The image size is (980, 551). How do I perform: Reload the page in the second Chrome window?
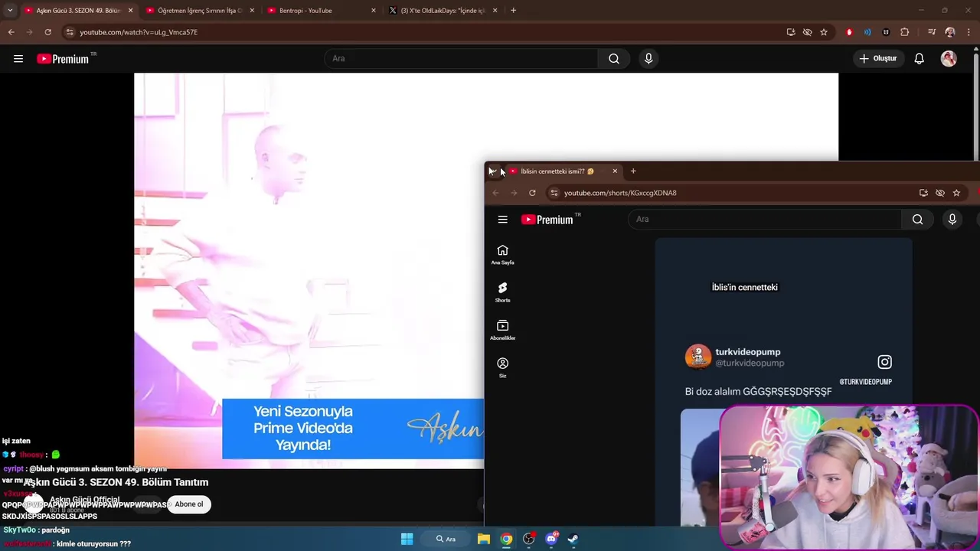(532, 193)
